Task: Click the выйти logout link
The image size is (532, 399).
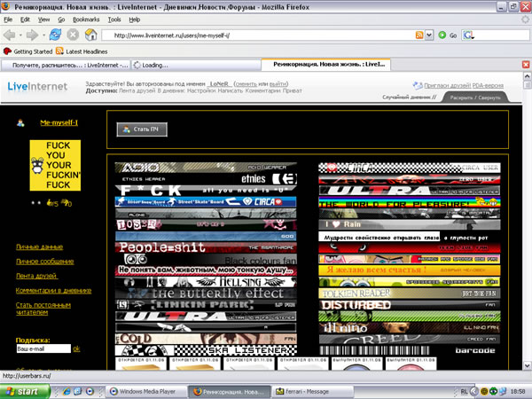Action: tap(278, 84)
